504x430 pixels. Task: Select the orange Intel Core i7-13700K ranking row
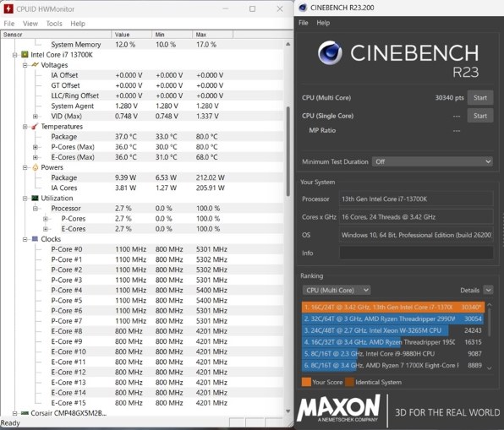tap(392, 308)
